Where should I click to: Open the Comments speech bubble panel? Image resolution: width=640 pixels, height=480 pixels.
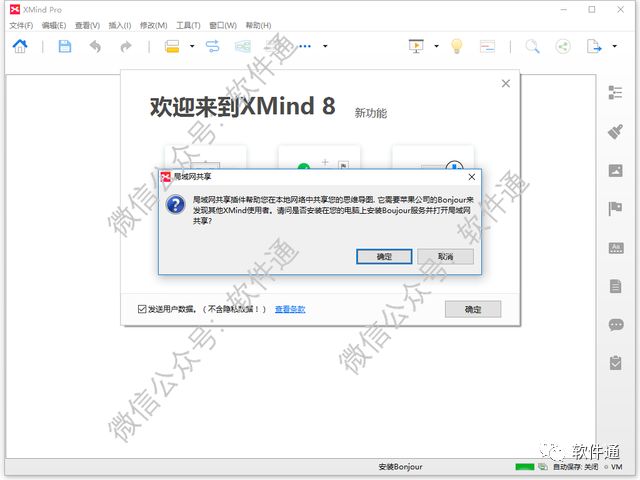(x=616, y=325)
